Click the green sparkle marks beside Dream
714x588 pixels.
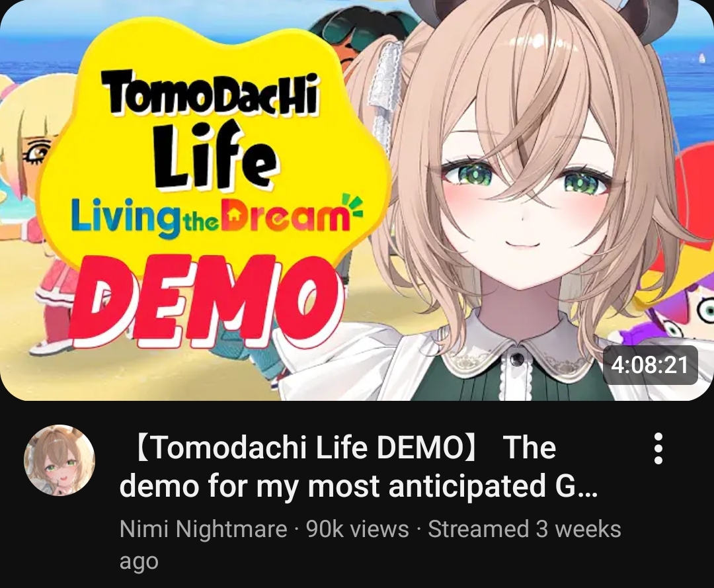[352, 204]
